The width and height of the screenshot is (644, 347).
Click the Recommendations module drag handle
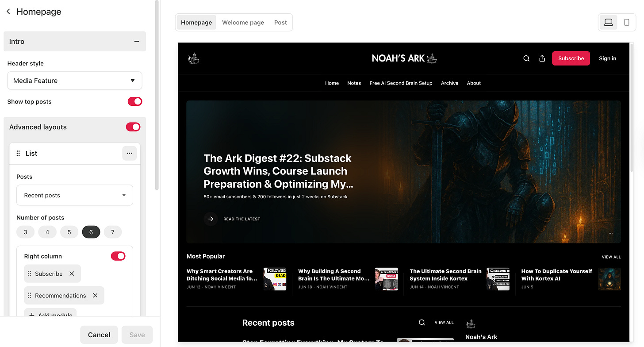(30, 295)
